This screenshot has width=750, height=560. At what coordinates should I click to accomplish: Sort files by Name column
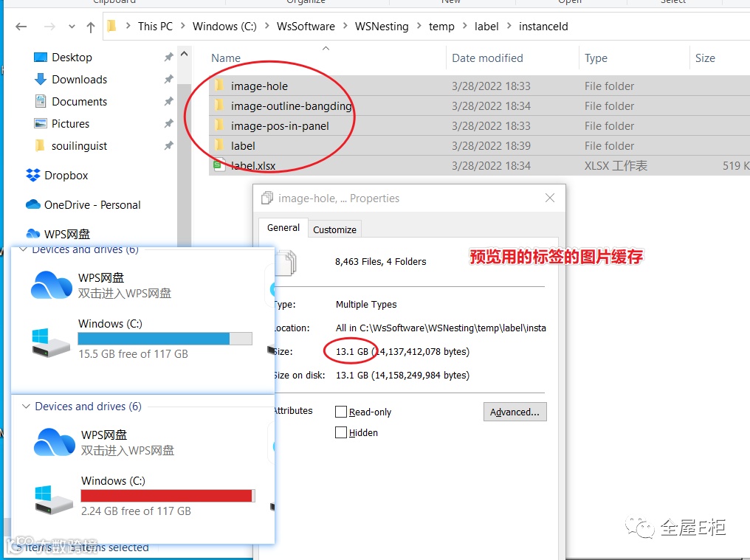coord(226,58)
